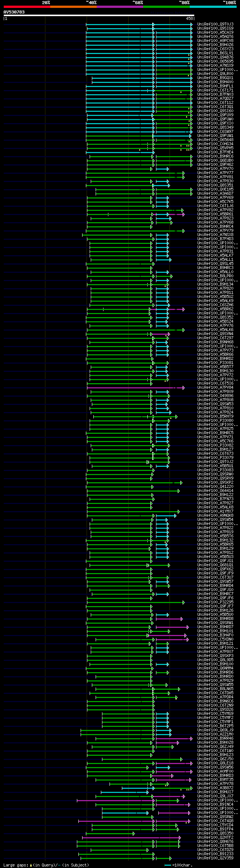Click the UniRef100_Q9FUW1 label

215,135
